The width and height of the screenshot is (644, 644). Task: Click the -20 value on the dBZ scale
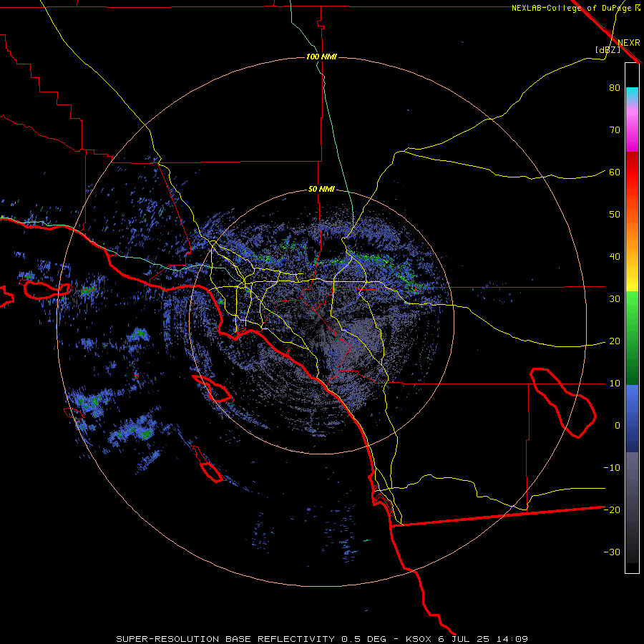pyautogui.click(x=612, y=509)
